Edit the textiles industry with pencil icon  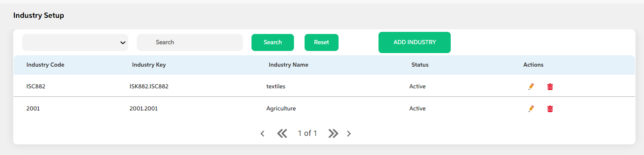(x=531, y=87)
